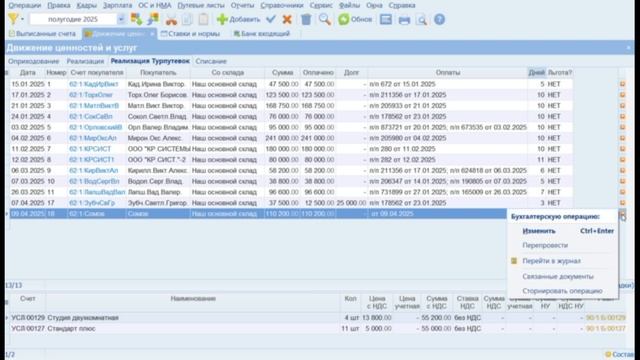640x360 pixels.
Task: Open account link 62-1:КадИрВикт
Action: [x=93, y=84]
